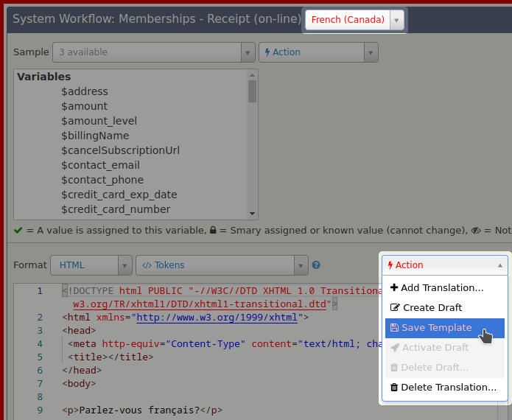The height and width of the screenshot is (420, 512).
Task: Select Delete Translation... menu entry
Action: tap(448, 388)
